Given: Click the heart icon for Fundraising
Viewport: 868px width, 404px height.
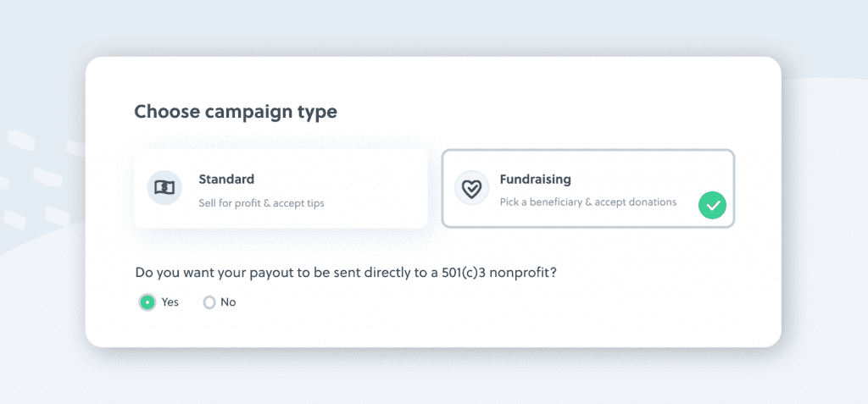Looking at the screenshot, I should pos(471,188).
